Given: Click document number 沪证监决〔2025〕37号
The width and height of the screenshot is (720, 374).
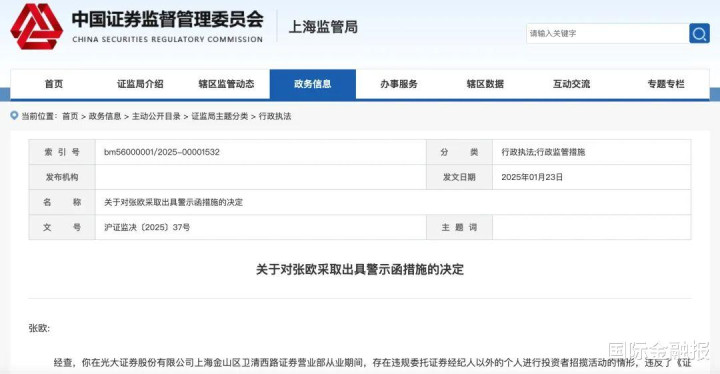Looking at the screenshot, I should tap(147, 227).
